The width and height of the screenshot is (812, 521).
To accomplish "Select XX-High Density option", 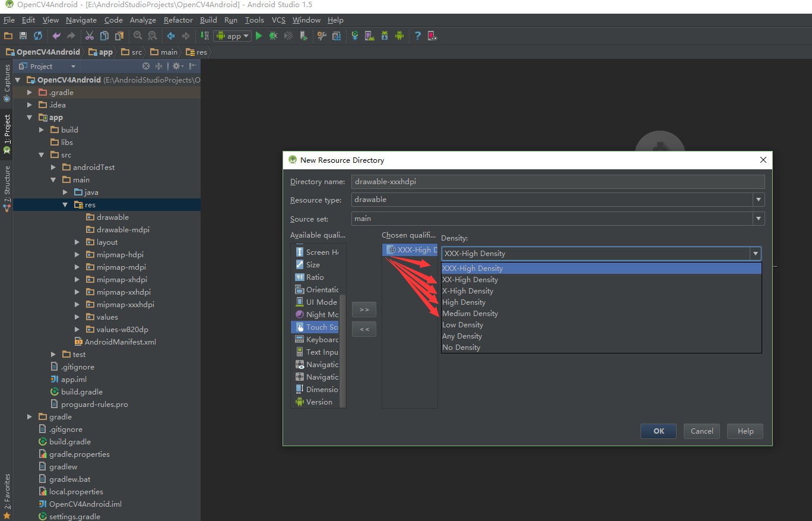I will click(601, 280).
